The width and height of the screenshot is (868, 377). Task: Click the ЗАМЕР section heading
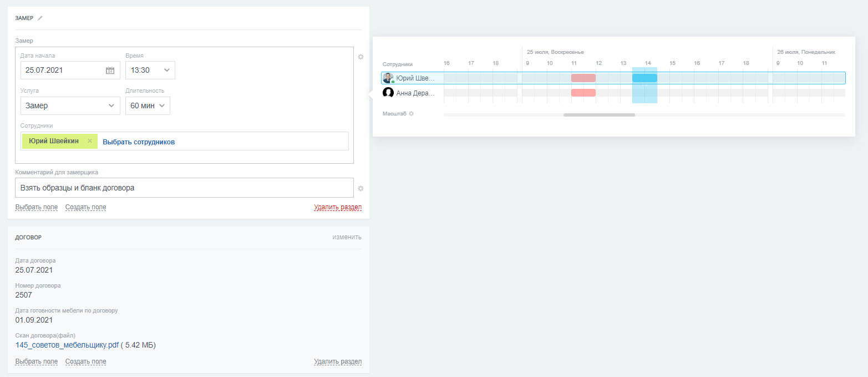(24, 18)
